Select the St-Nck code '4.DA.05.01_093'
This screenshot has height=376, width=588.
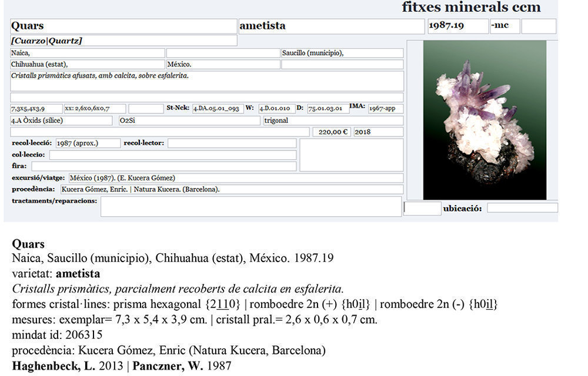[218, 109]
